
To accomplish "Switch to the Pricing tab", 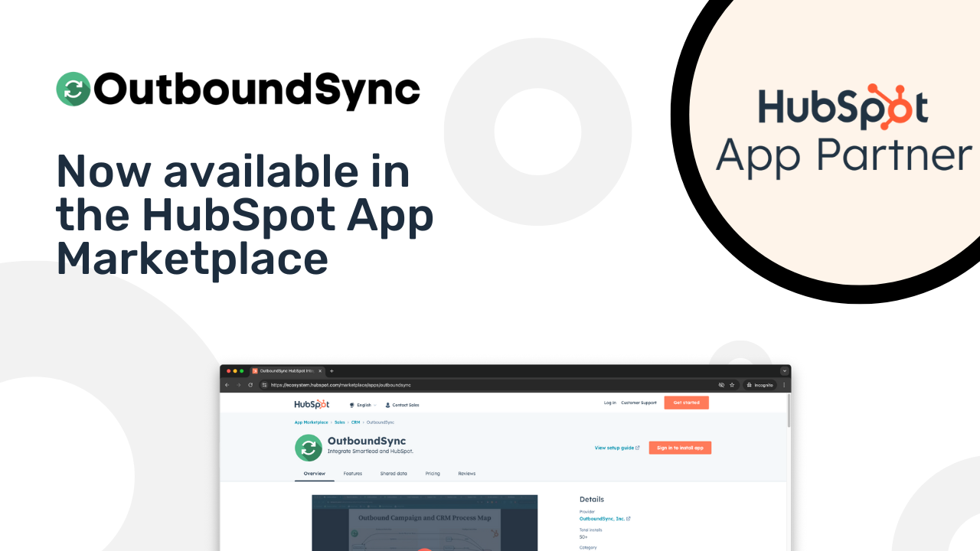I will [433, 474].
